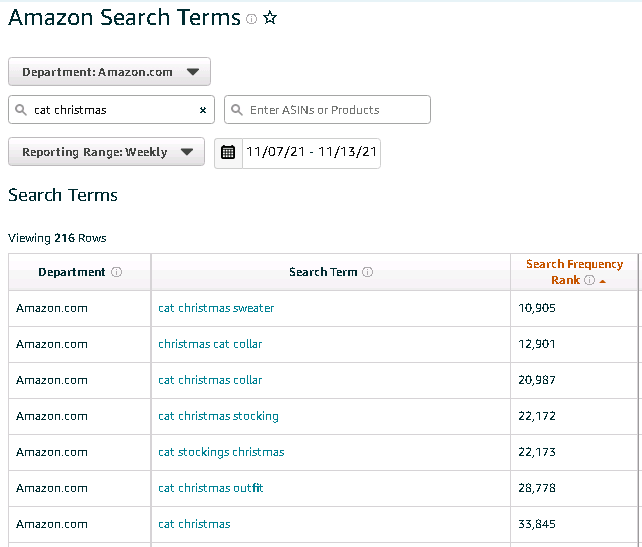
Task: Sort by the Search Frequency Rank column header
Action: [574, 272]
